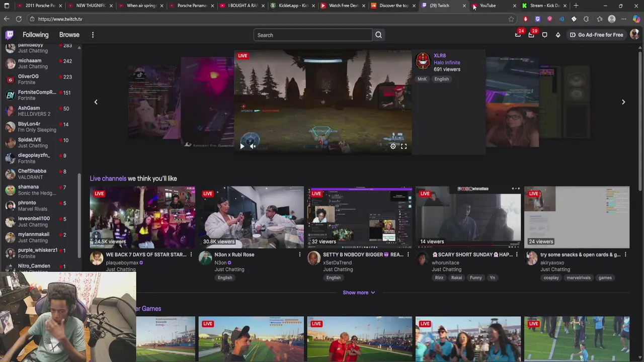Open Halo Infinite category link
The image size is (644, 362).
(447, 63)
